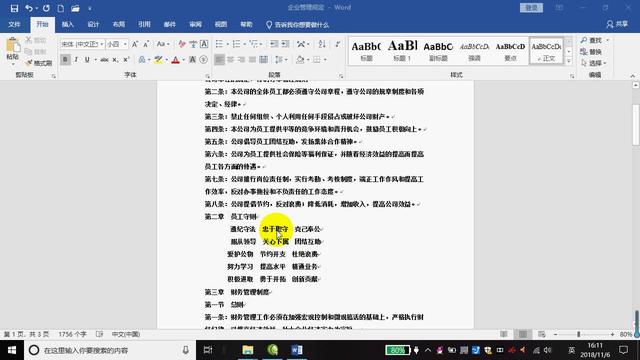Expand the styles gallery more arrow
The height and width of the screenshot is (360, 640).
[x=569, y=61]
